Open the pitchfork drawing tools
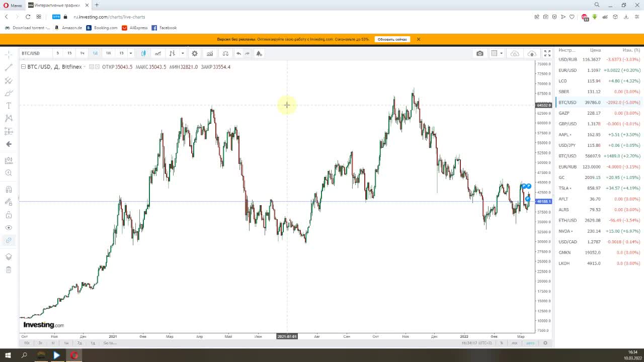 pos(9,80)
